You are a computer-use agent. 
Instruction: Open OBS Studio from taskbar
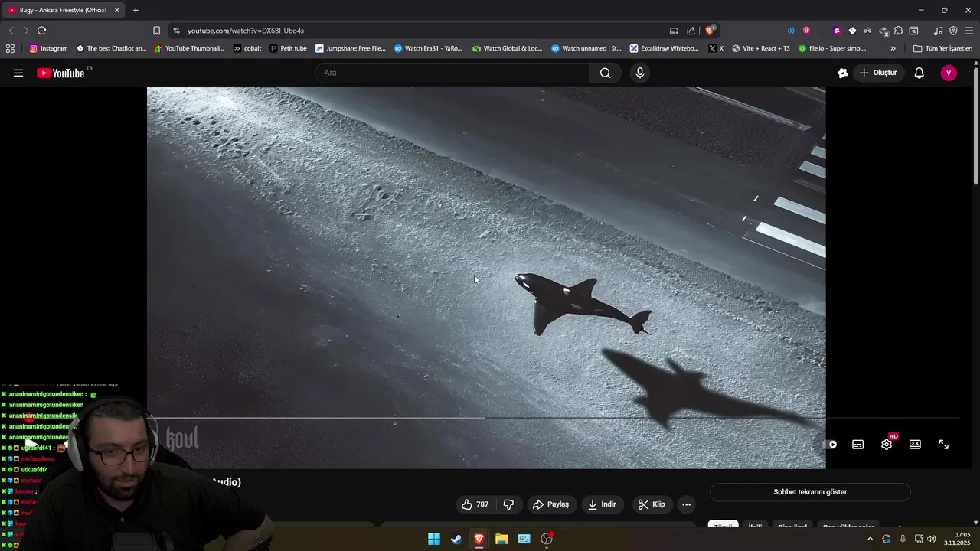point(547,539)
